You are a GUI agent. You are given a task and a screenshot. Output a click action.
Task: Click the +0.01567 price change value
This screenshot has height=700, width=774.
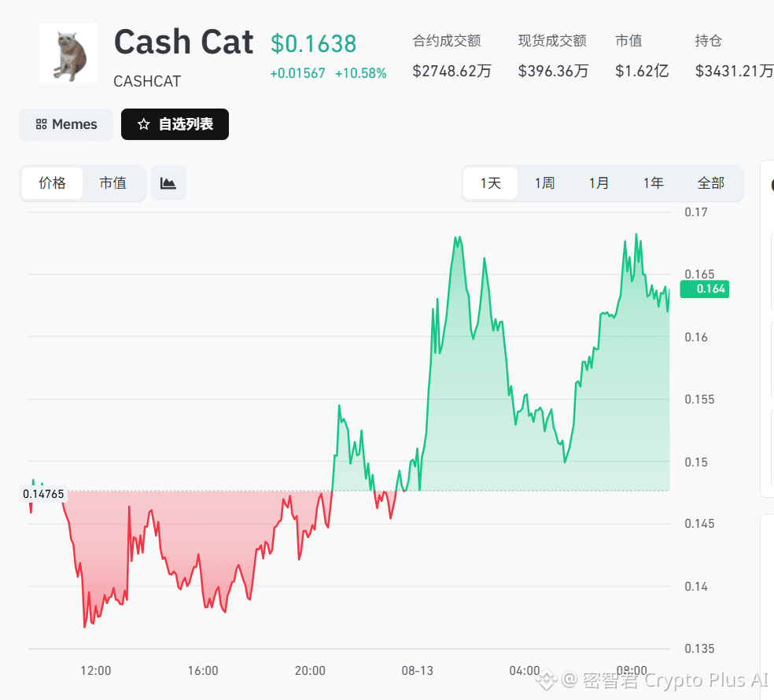coord(297,74)
